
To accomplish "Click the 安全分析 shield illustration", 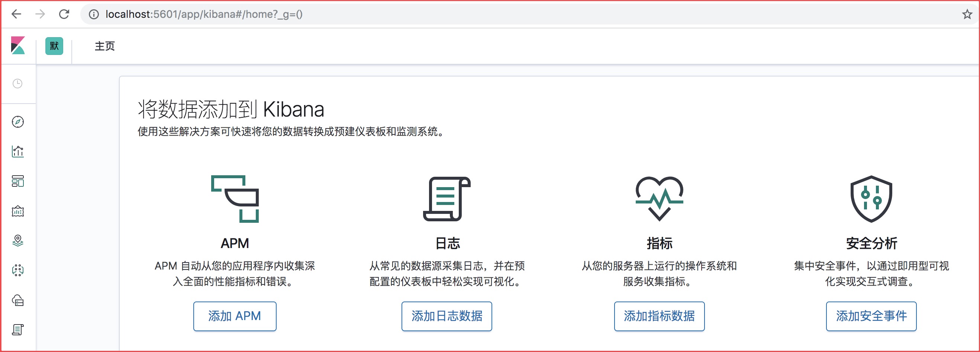I will [x=871, y=199].
